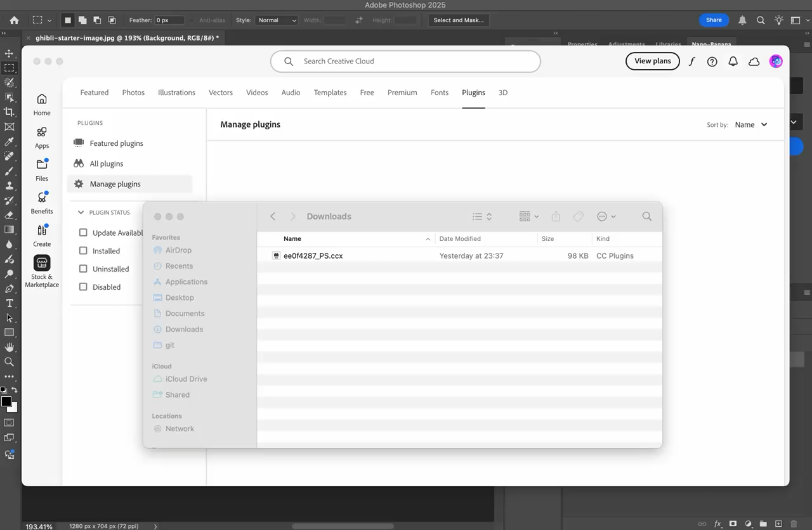The width and height of the screenshot is (812, 530).
Task: Go to Files in Creative Cloud sidebar
Action: click(42, 169)
